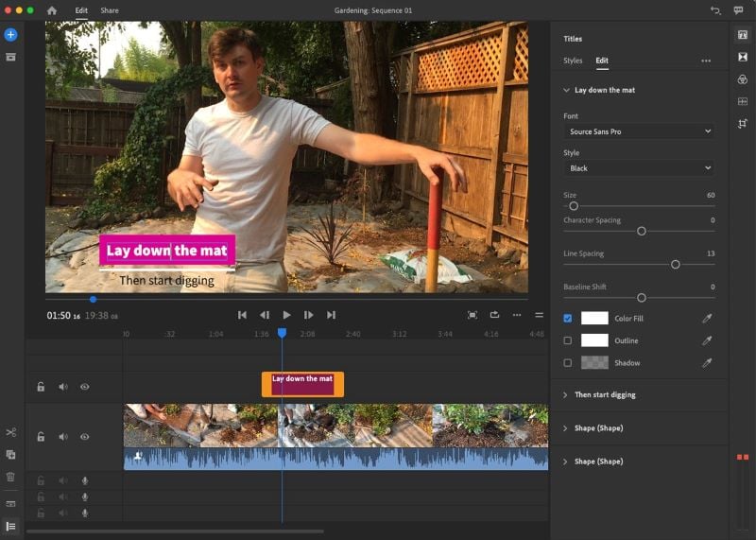Mute the title track
Screen dimensions: 756x540
click(63, 387)
